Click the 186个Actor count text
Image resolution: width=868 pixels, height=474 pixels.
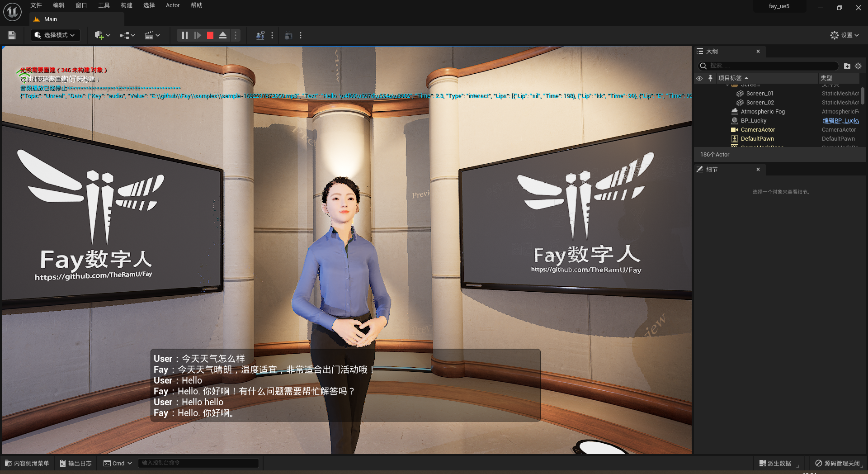tap(715, 155)
